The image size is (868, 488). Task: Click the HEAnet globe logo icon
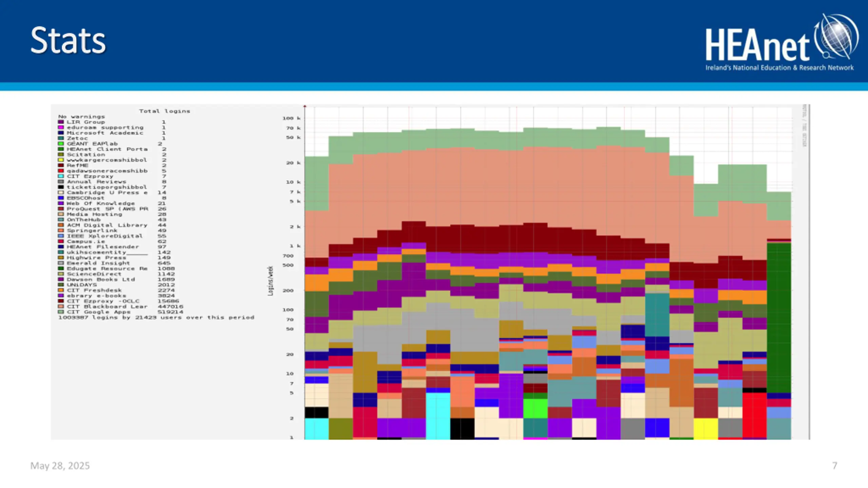click(x=836, y=37)
